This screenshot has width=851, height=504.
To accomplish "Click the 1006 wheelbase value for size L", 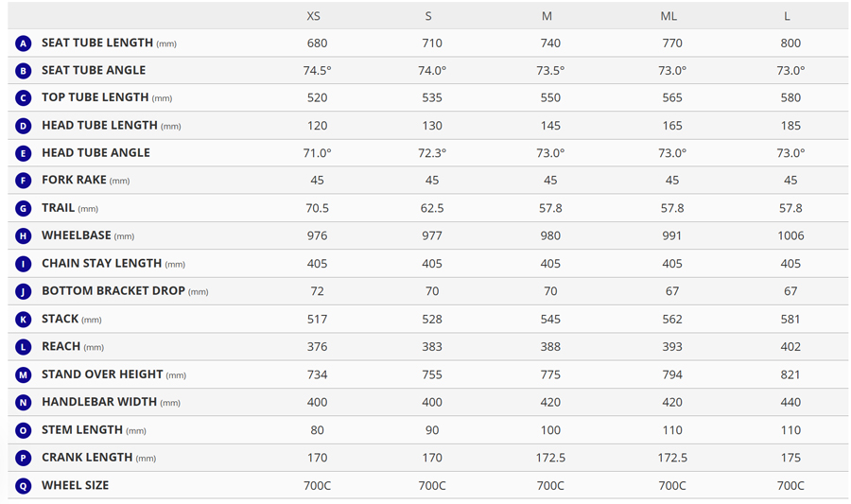I will pyautogui.click(x=790, y=235).
